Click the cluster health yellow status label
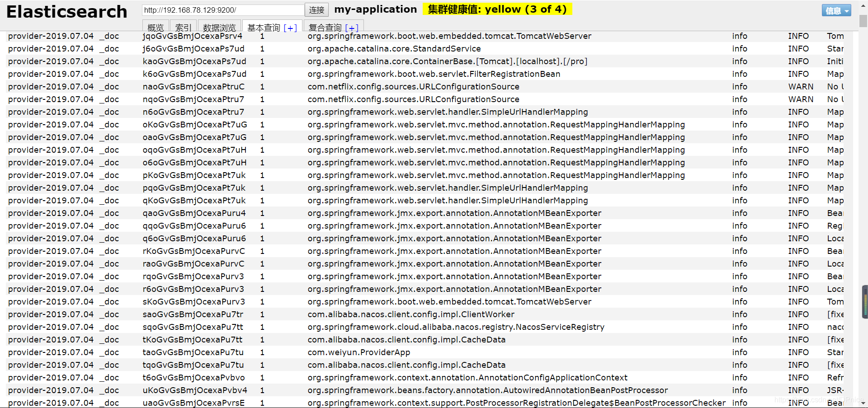The height and width of the screenshot is (408, 868). coord(497,9)
